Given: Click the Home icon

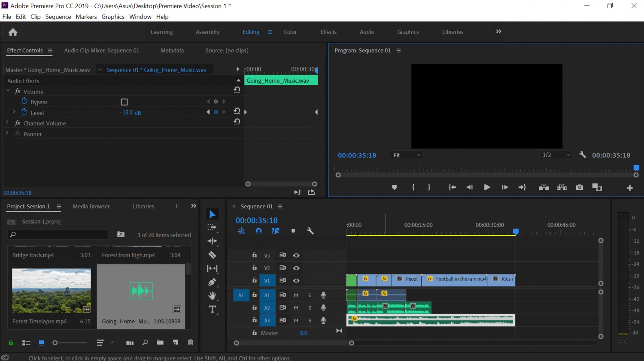Looking at the screenshot, I should (x=13, y=32).
